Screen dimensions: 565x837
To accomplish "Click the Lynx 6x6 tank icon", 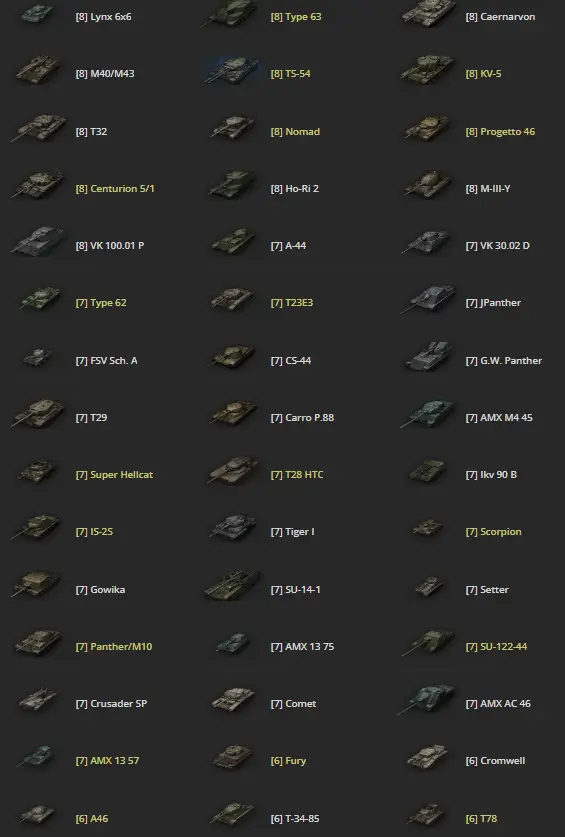I will point(37,14).
